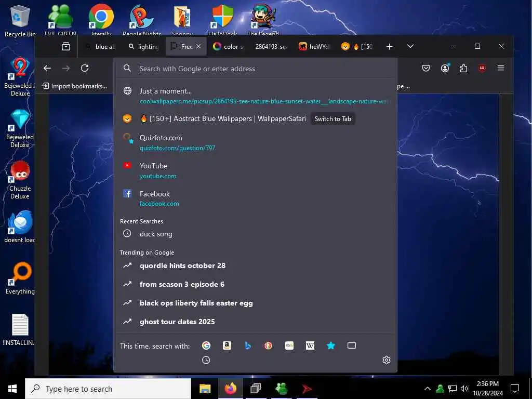Focus the Search with Google address field
Viewport: 532px width, 399px height.
point(255,69)
